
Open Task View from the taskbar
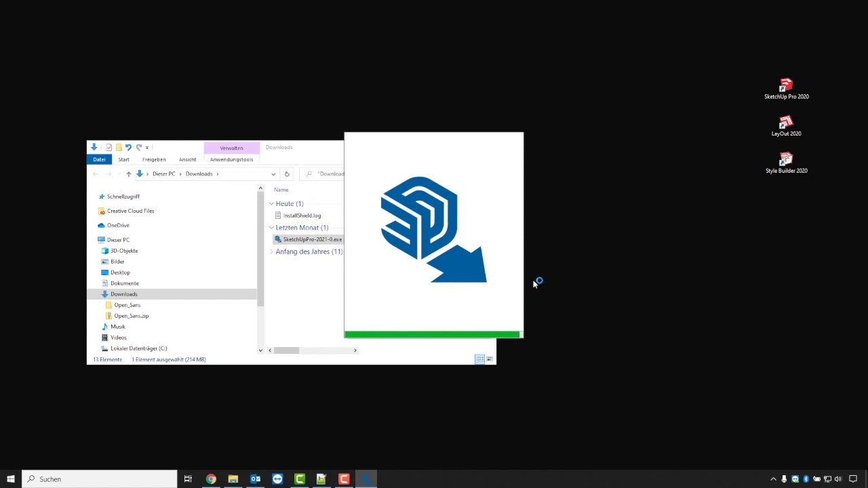click(x=188, y=479)
